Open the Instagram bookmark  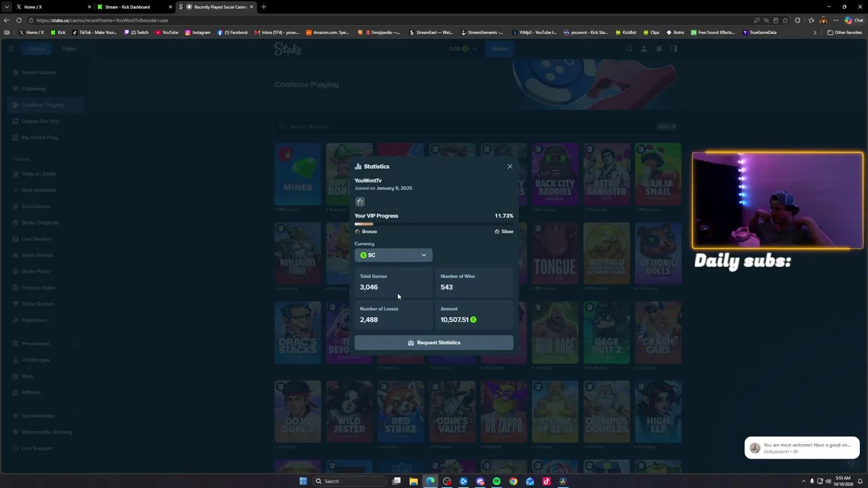pos(198,33)
